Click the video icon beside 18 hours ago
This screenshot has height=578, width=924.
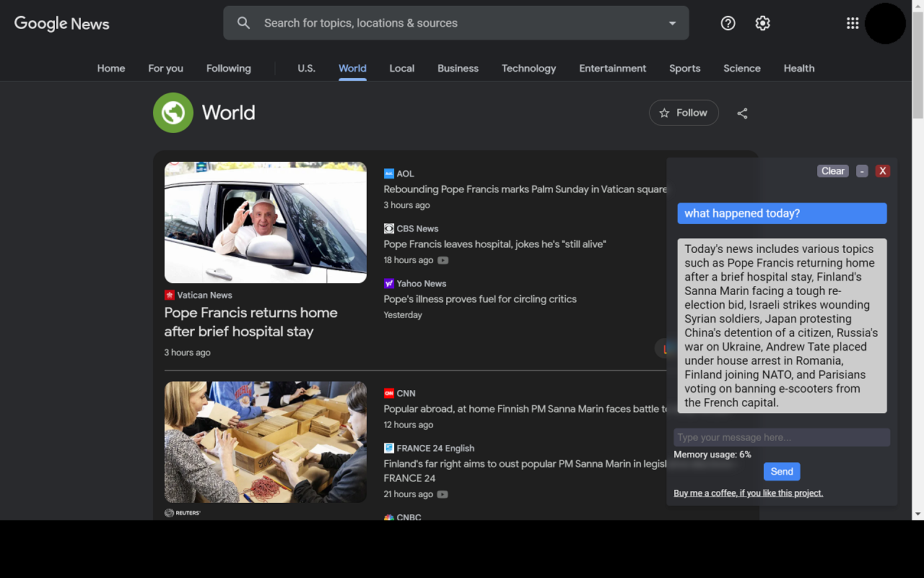(443, 261)
